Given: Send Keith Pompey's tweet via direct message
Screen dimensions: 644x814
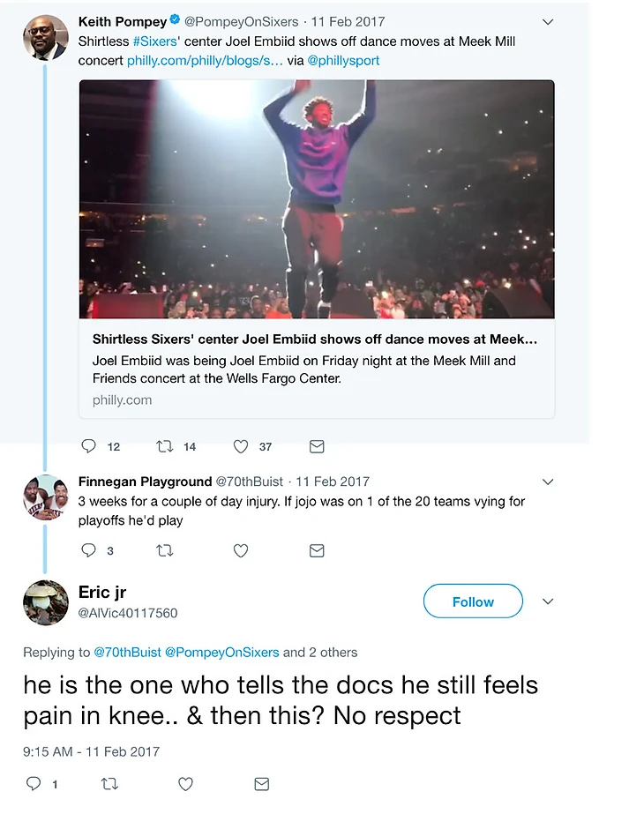Looking at the screenshot, I should (317, 446).
